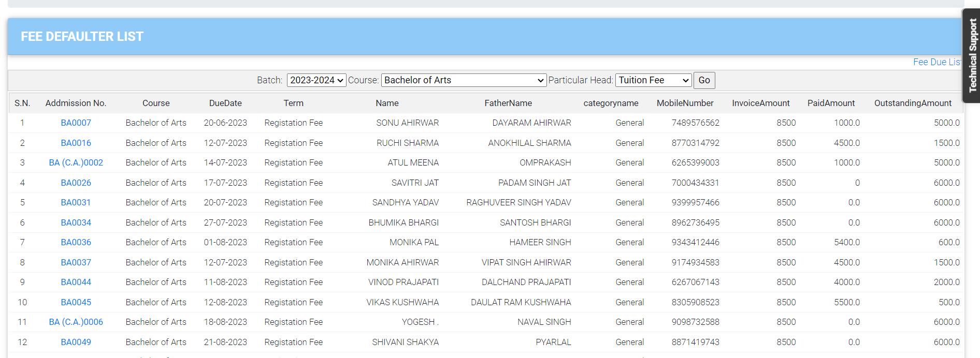Click due date 27-07-2023

(225, 222)
